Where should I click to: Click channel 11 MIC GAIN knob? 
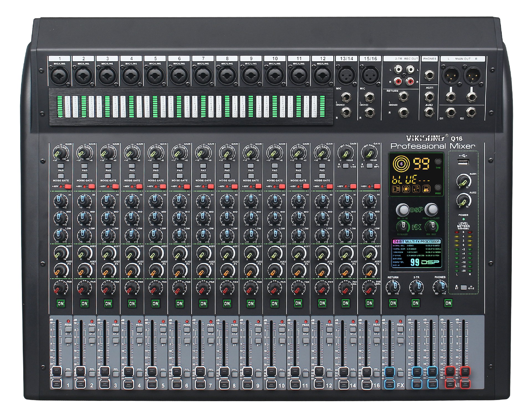point(298,153)
